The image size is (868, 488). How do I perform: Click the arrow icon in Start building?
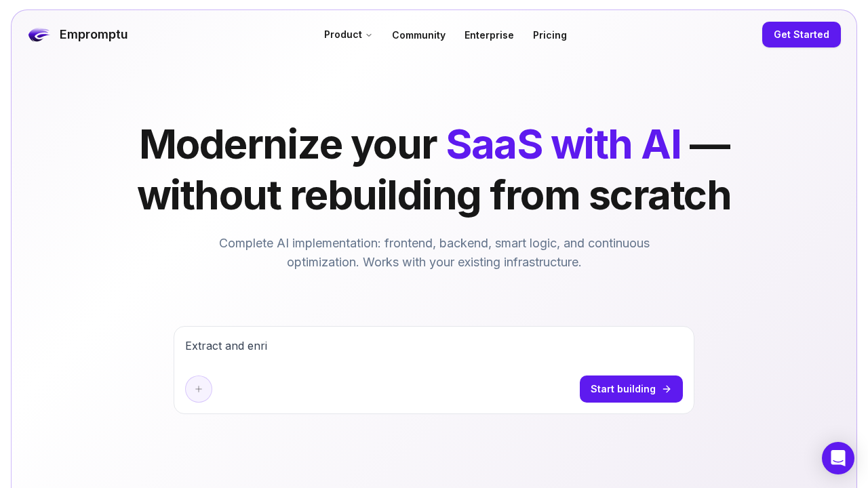667,389
